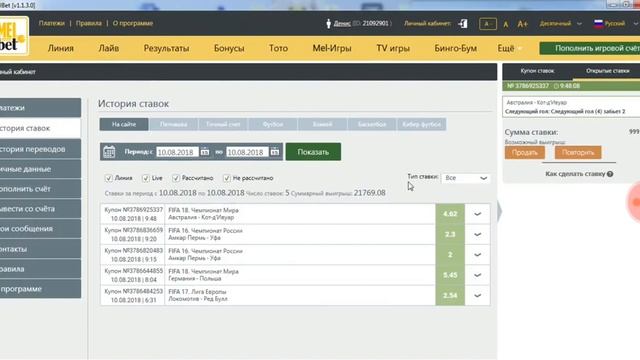640x360 pixels.
Task: Open the Лайв main menu
Action: click(109, 48)
